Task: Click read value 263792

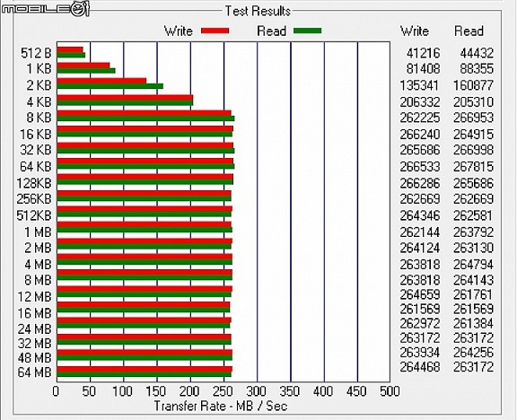Action: (474, 232)
